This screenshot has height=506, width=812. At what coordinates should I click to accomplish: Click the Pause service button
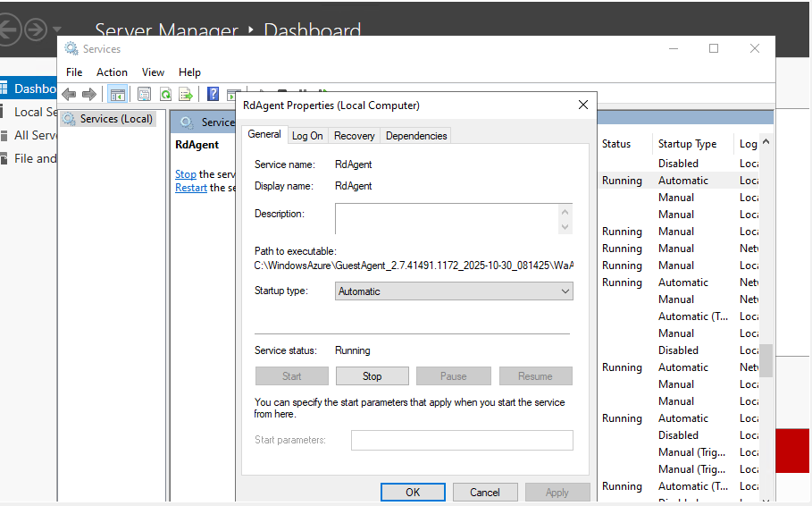click(453, 375)
